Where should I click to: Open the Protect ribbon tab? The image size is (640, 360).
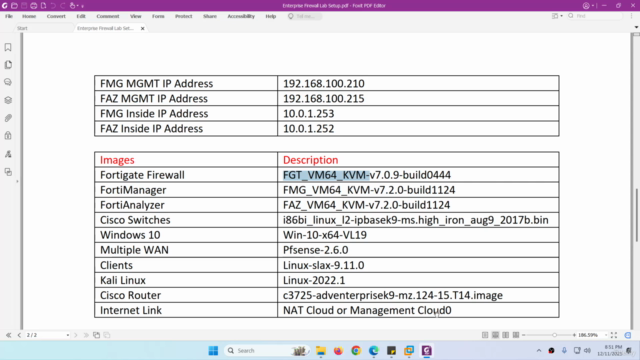[183, 16]
